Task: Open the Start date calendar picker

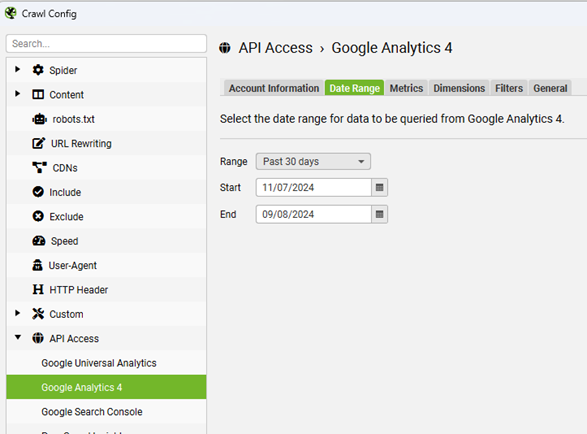Action: (x=379, y=187)
